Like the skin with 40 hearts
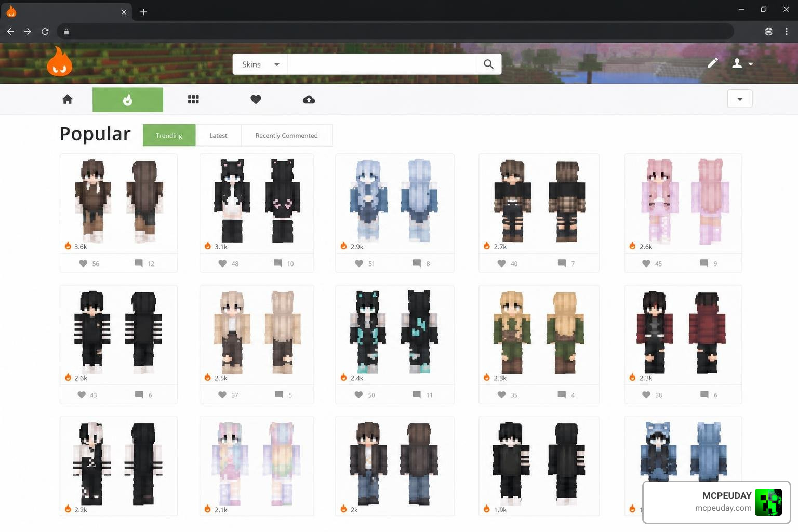The image size is (798, 532). click(501, 263)
